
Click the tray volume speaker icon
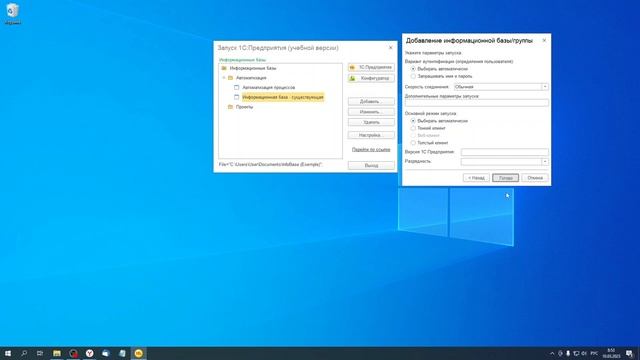click(x=584, y=353)
